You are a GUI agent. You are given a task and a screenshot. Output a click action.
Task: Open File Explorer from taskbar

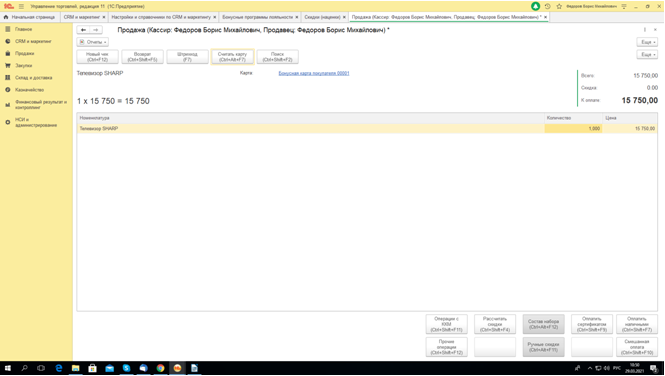[75, 368]
